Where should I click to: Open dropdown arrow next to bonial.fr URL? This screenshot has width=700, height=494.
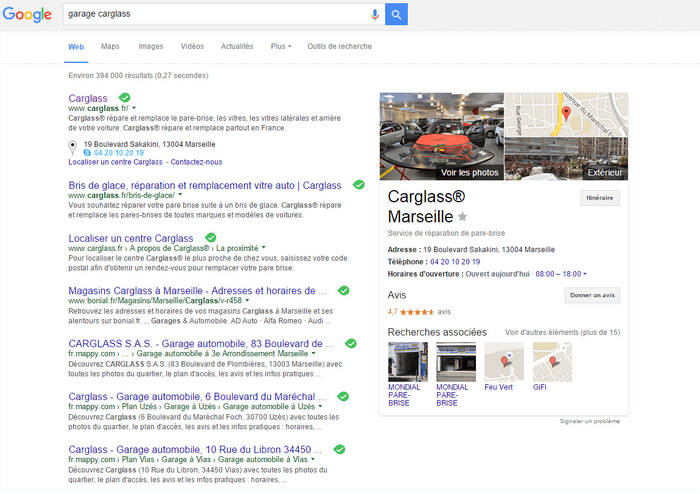tap(247, 301)
